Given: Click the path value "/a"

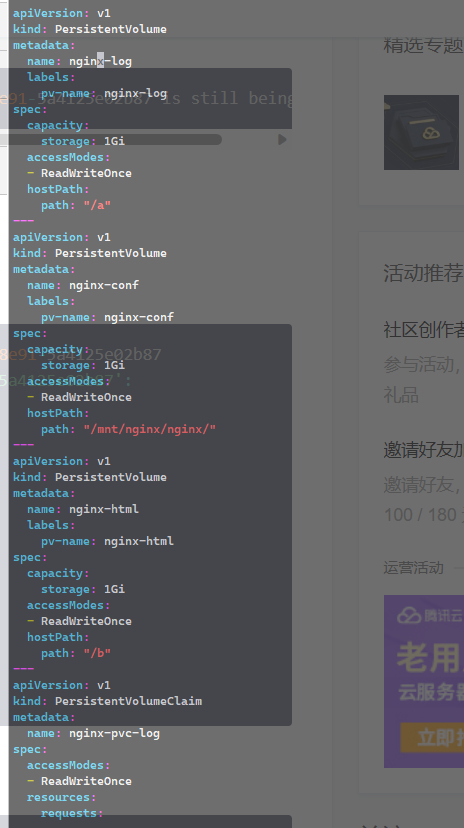Looking at the screenshot, I should 97,205.
